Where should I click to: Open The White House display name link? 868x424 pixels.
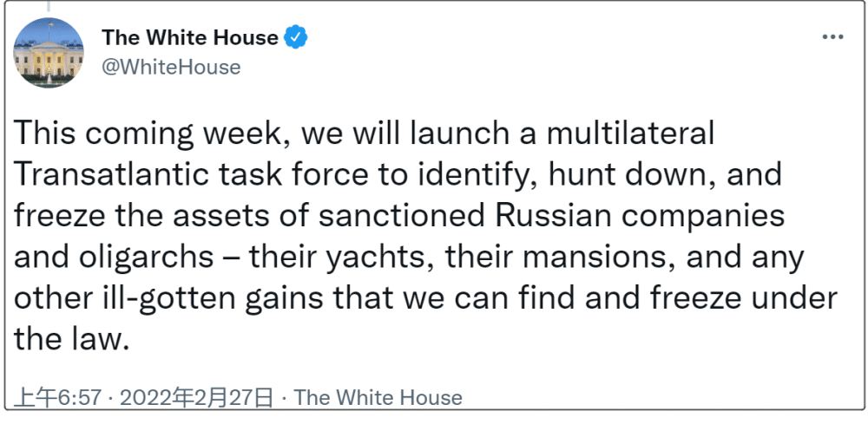coord(190,37)
